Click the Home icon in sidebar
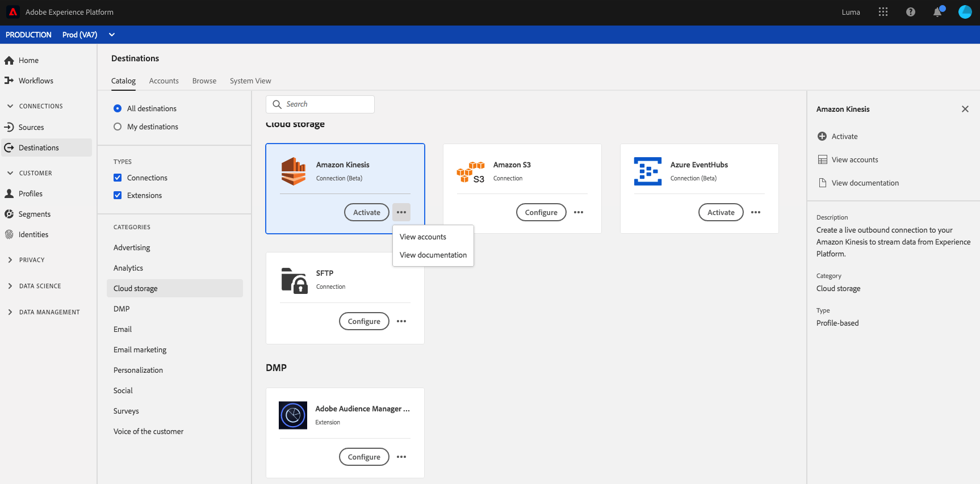 [9, 60]
